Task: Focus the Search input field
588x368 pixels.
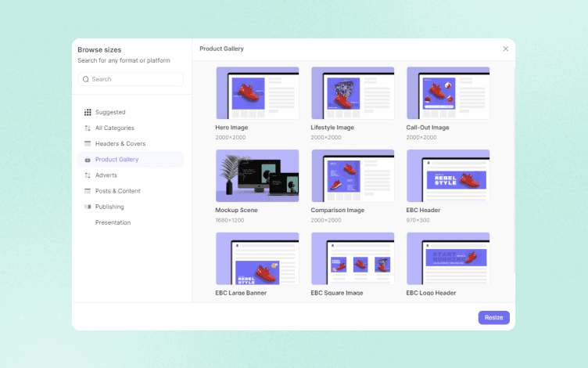Action: point(131,79)
